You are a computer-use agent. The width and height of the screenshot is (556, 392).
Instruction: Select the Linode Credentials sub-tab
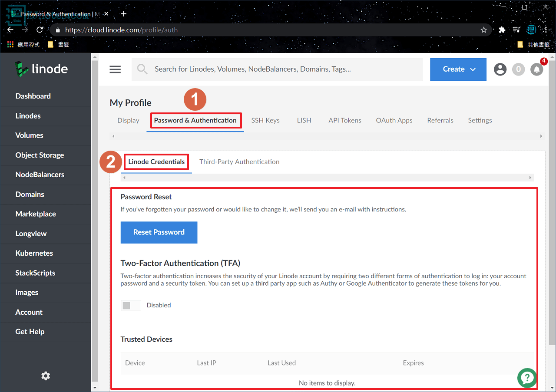[156, 161]
